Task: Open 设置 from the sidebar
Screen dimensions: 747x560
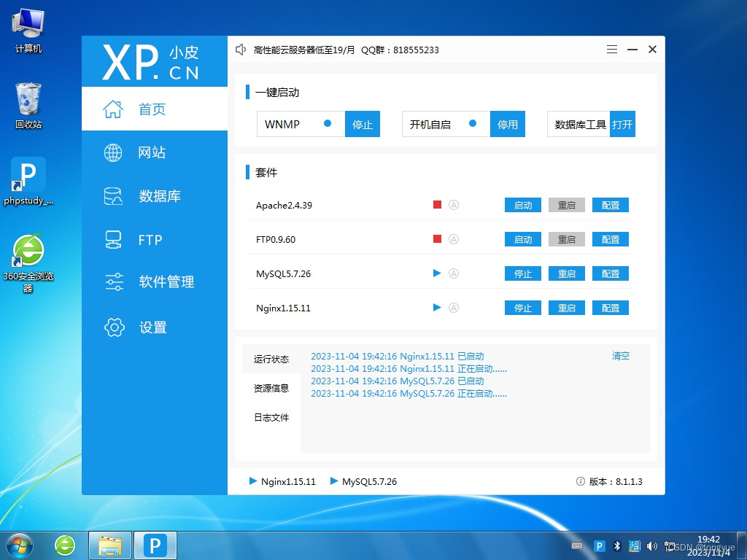Action: pyautogui.click(x=153, y=327)
